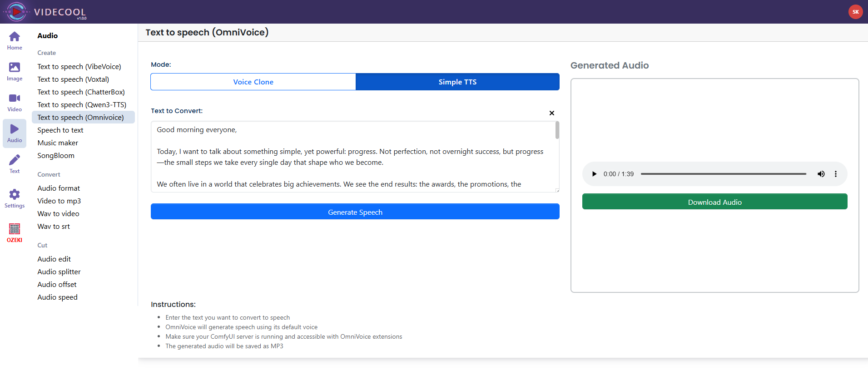This screenshot has height=385, width=868.
Task: Switch mode to Voice Clone
Action: click(x=253, y=82)
